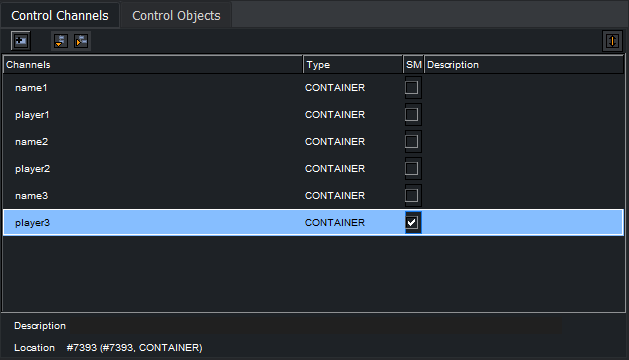
Task: Click the CONTAINER type of name1
Action: coord(335,87)
